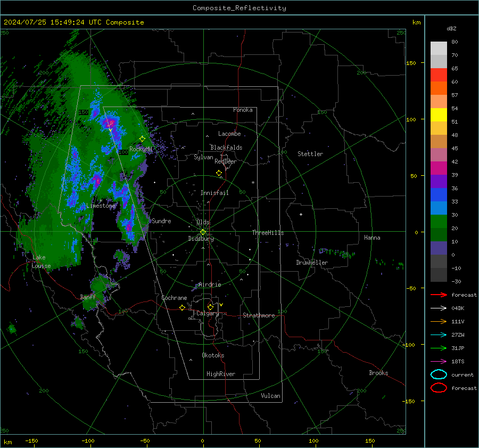Click the magenta 18TS arrow legend icon
479x448 pixels.
(x=439, y=362)
